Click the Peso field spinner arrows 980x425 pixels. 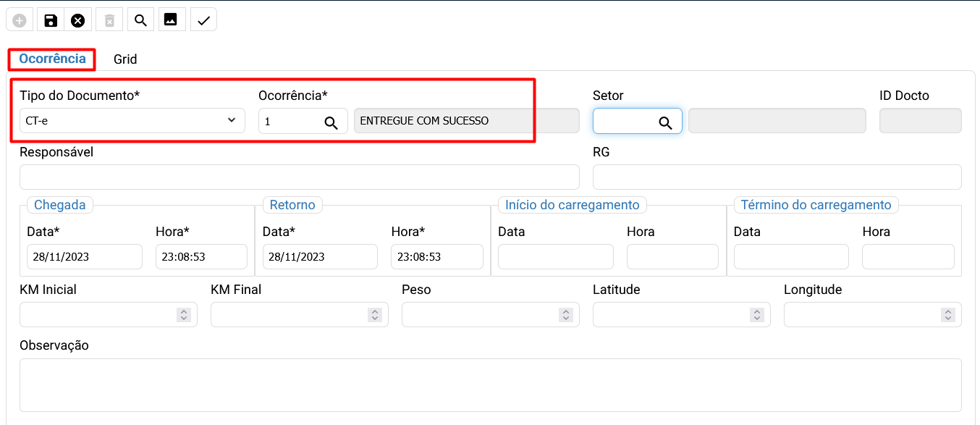pyautogui.click(x=566, y=315)
